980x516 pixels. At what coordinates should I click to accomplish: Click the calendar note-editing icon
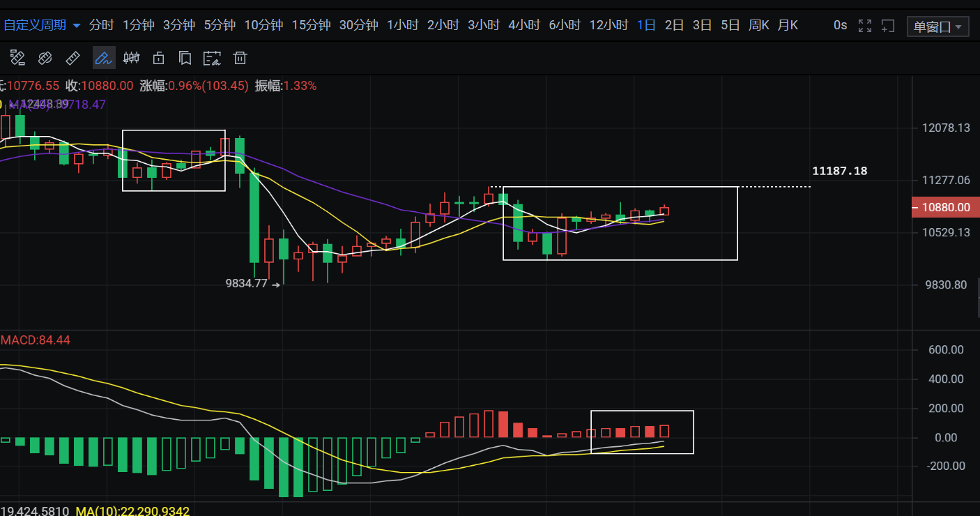[x=212, y=58]
